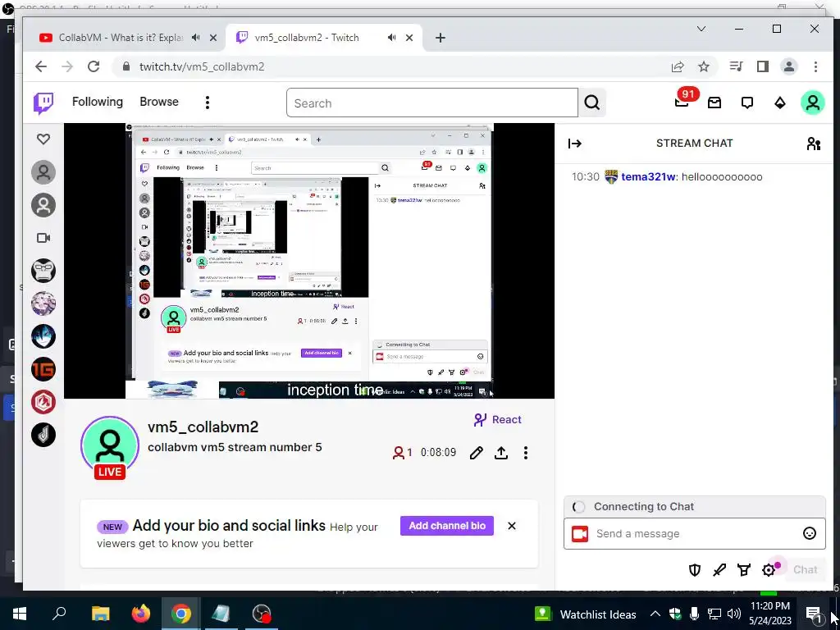The width and height of the screenshot is (840, 630).
Task: Open stream options three-dot menu
Action: coord(526,453)
